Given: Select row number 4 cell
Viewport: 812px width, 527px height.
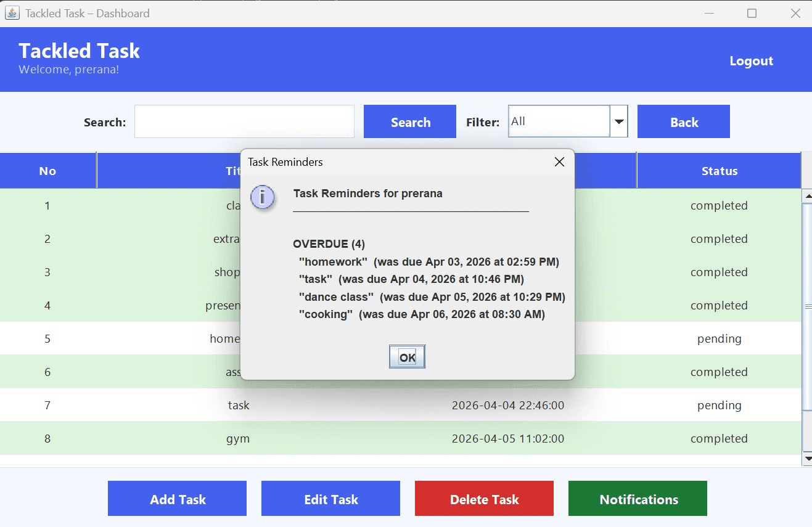Looking at the screenshot, I should click(48, 305).
